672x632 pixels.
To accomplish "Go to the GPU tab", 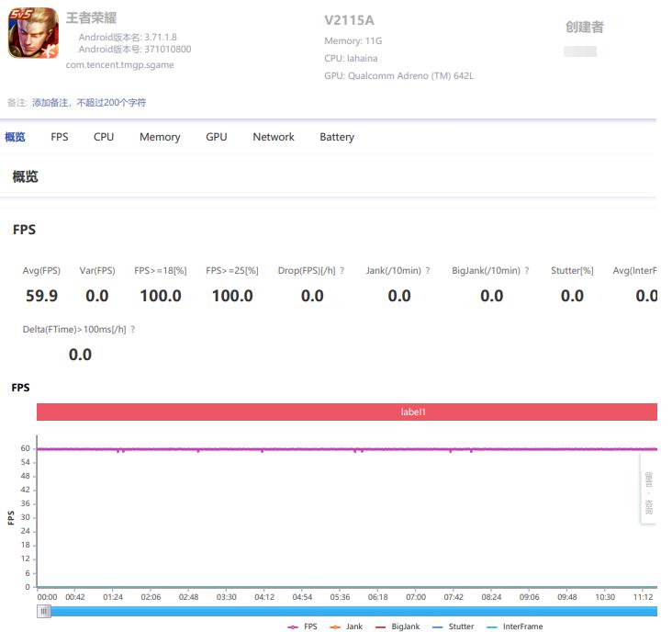I will tap(217, 137).
